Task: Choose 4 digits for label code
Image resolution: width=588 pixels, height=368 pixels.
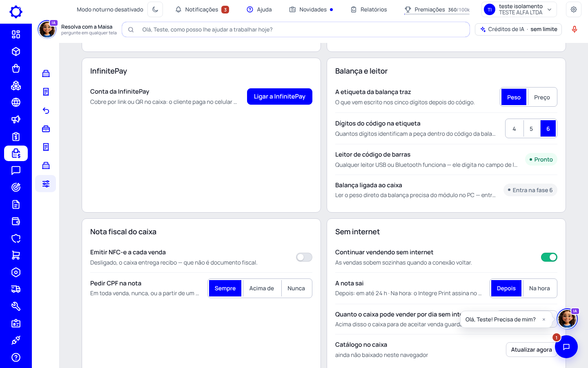Action: (514, 129)
